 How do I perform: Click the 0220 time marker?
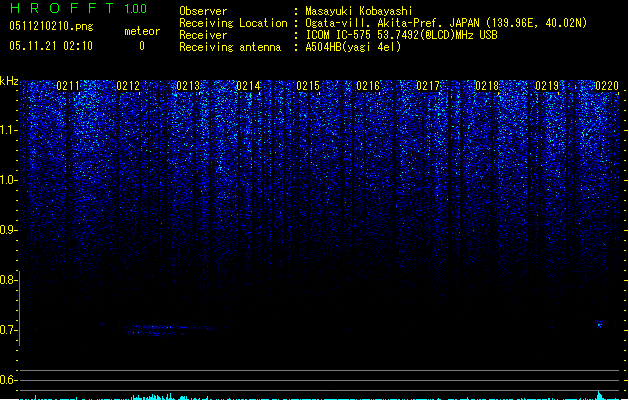point(607,86)
